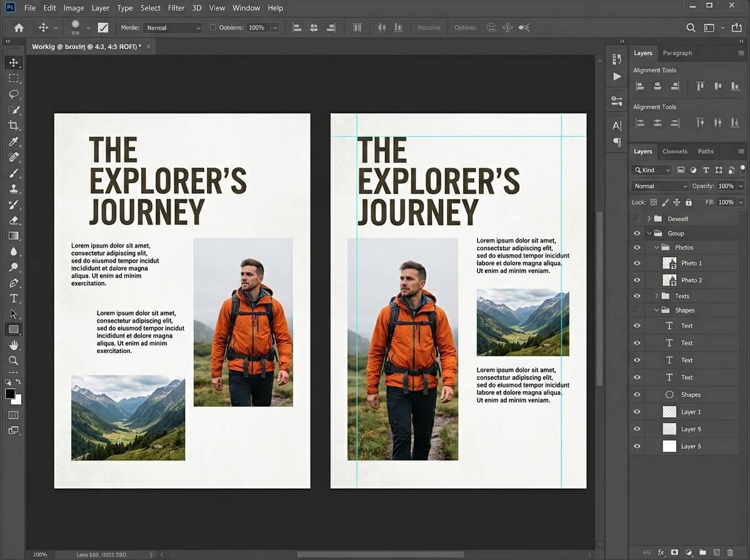Image resolution: width=750 pixels, height=560 pixels.
Task: Switch to the Paths tab
Action: 706,151
